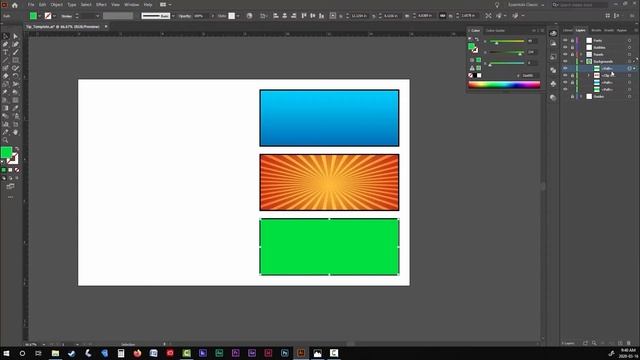Click the Change Screen Mode icon
The image size is (640, 360).
[11, 187]
